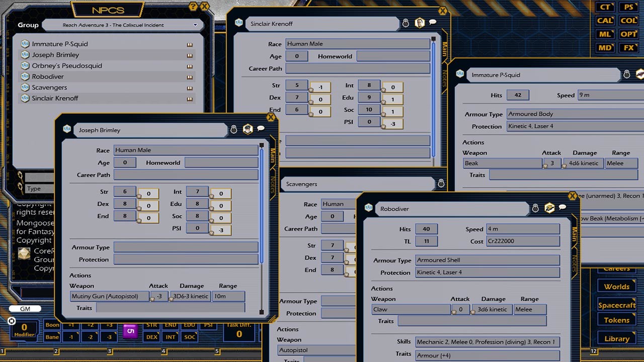Click the help question mark on the NPCs window
This screenshot has width=644, height=362.
pyautogui.click(x=193, y=7)
